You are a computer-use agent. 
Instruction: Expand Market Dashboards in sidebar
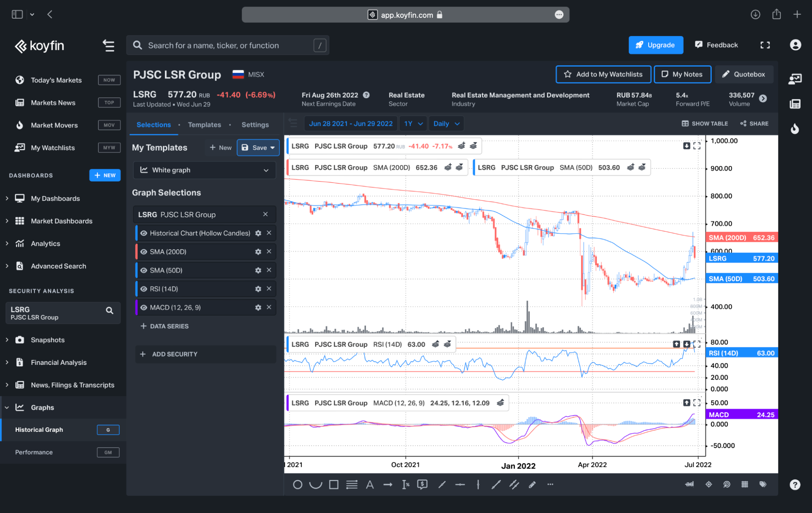click(x=7, y=221)
